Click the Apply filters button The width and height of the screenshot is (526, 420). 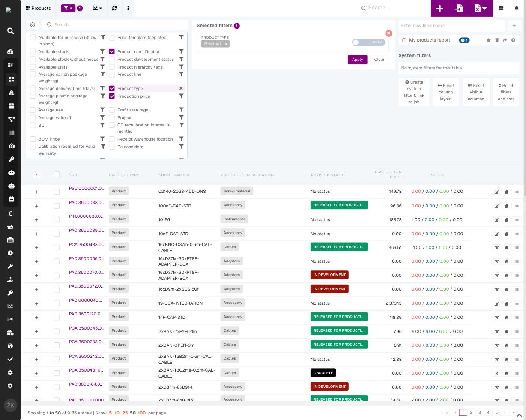point(357,60)
